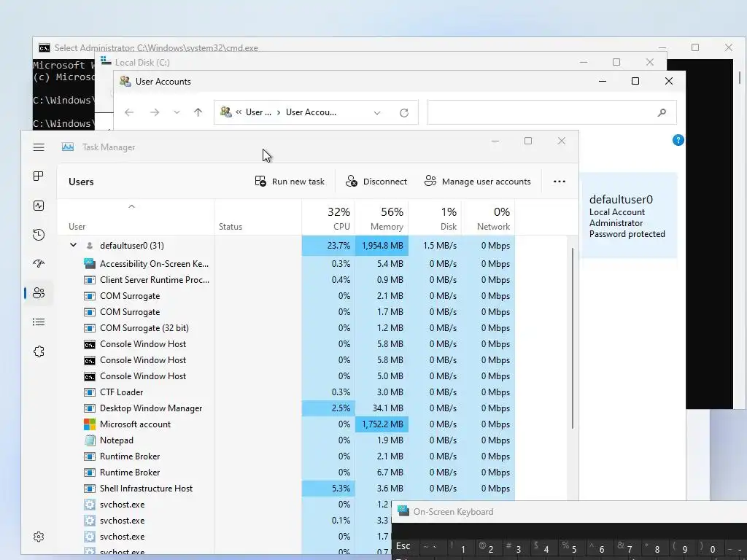This screenshot has width=747, height=560.
Task: Open recent locations dropdown in User Accounts
Action: (177, 112)
